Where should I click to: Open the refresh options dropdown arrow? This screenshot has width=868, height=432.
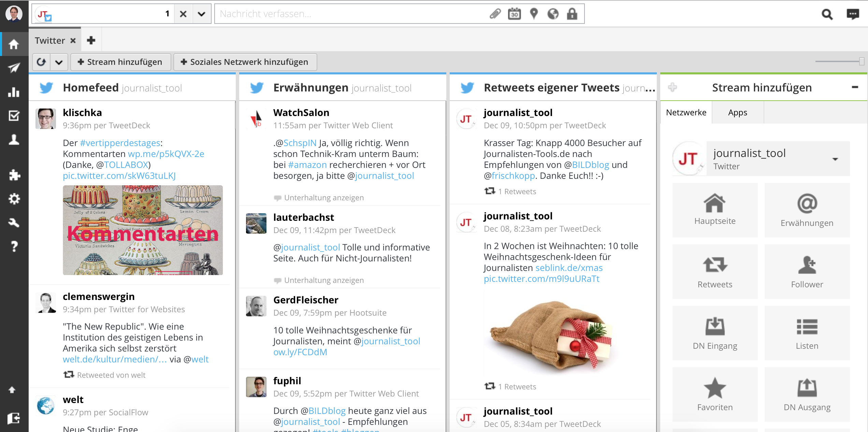point(59,62)
